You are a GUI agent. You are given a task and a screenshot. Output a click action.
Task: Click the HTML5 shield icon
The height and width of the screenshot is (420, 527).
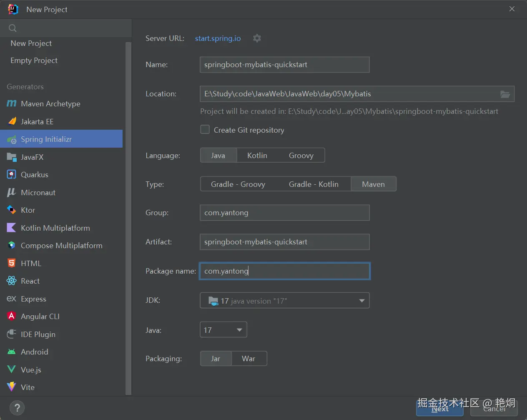(x=12, y=263)
